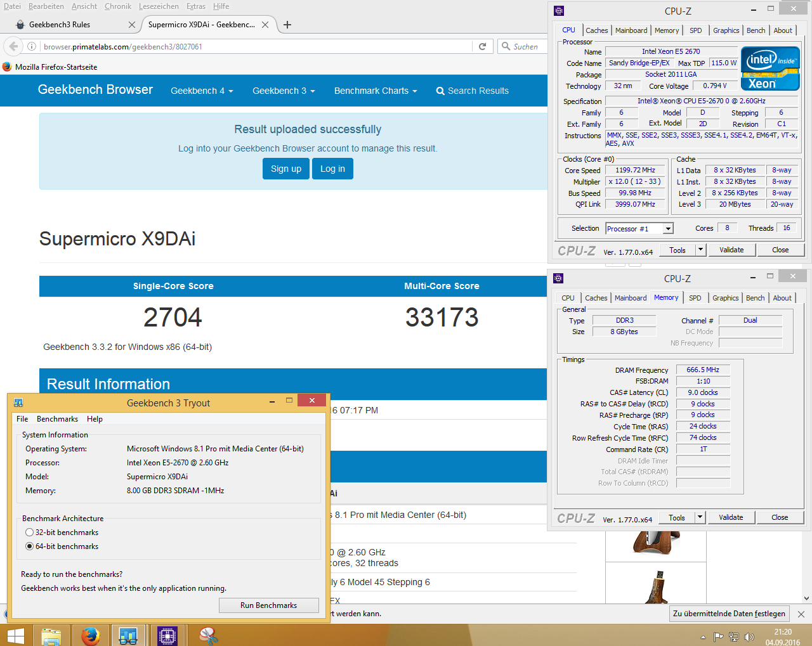Viewport: 812px width, 646px height.
Task: Click Snipping Tool icon in taskbar
Action: pos(207,635)
